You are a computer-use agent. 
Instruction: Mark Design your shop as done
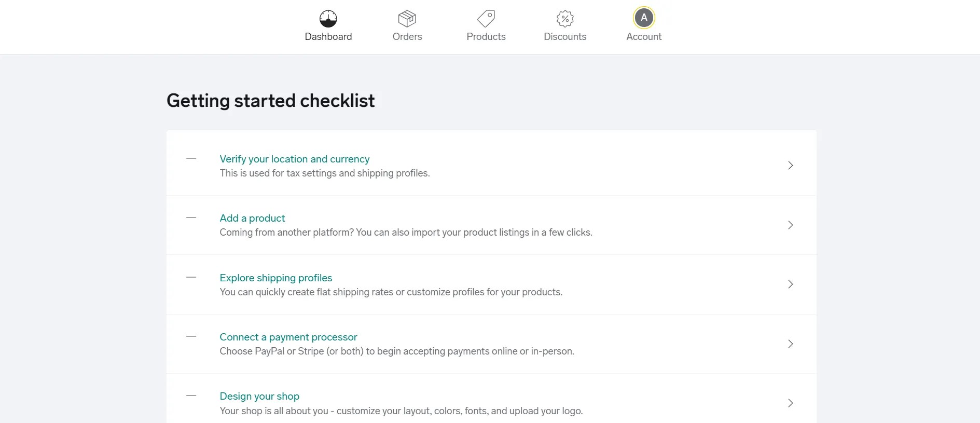pos(191,395)
